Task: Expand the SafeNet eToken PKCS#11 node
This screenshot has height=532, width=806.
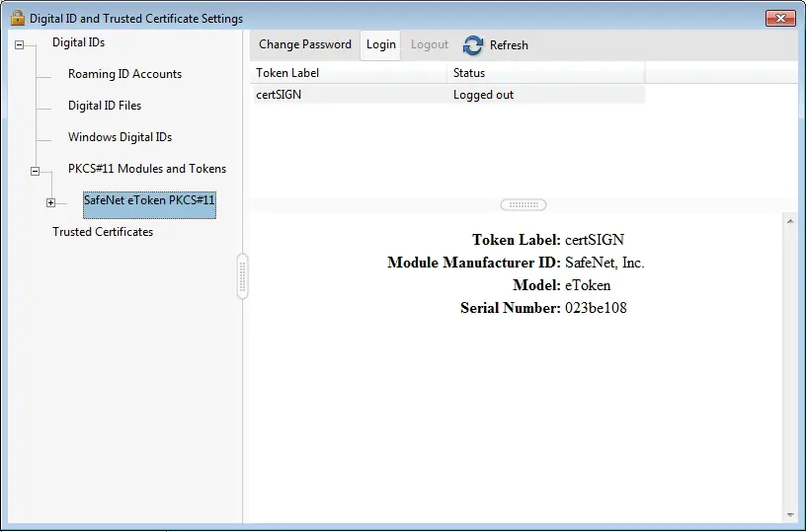Action: (51, 203)
